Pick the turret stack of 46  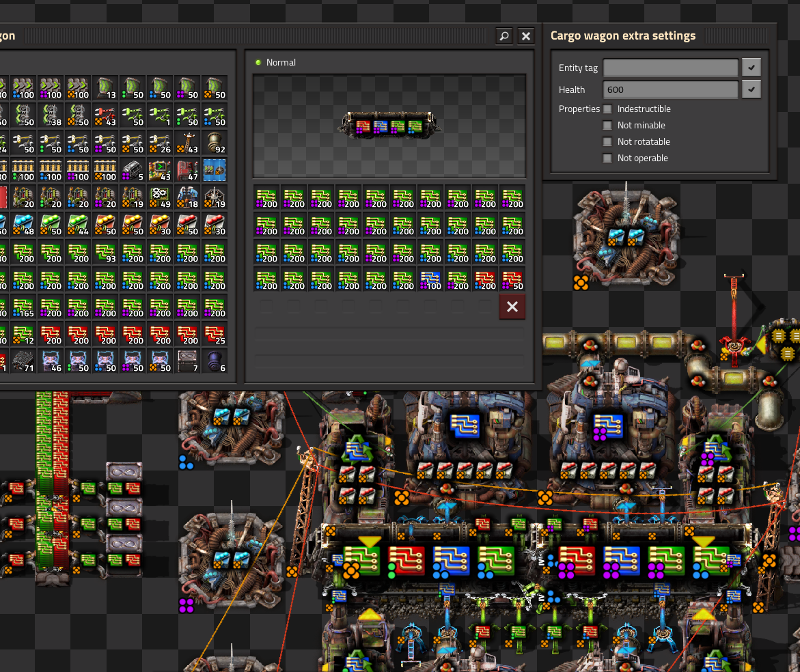click(51, 361)
